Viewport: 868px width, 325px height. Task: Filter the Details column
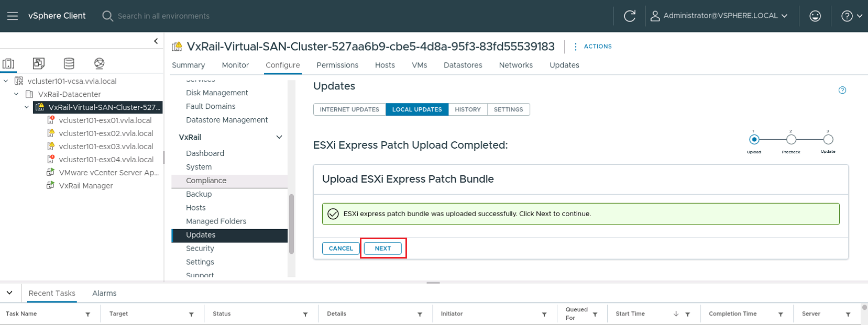coord(420,315)
